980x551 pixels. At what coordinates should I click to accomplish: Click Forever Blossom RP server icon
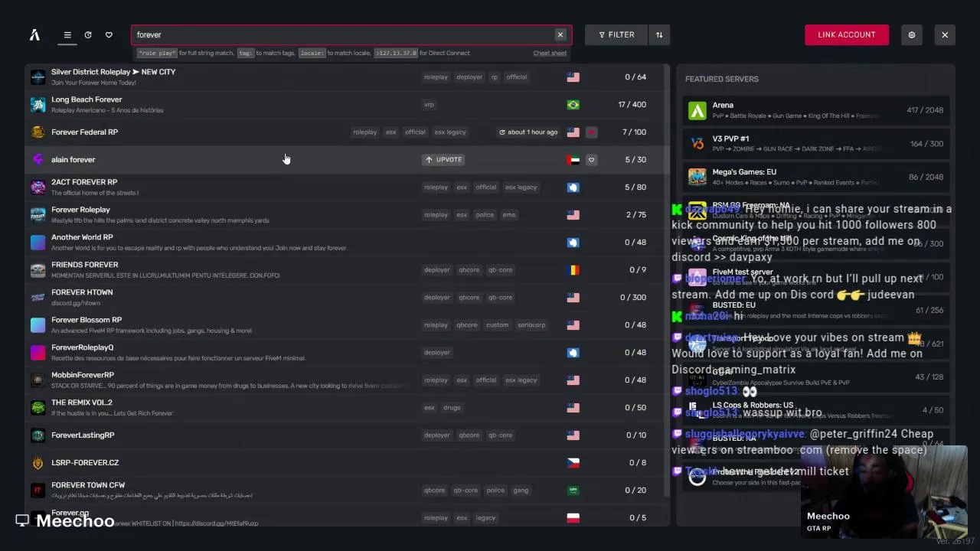click(x=38, y=324)
